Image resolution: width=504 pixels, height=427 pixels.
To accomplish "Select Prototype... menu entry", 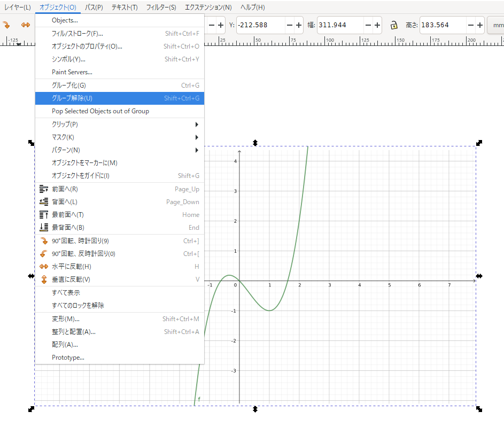I will [x=120, y=358].
